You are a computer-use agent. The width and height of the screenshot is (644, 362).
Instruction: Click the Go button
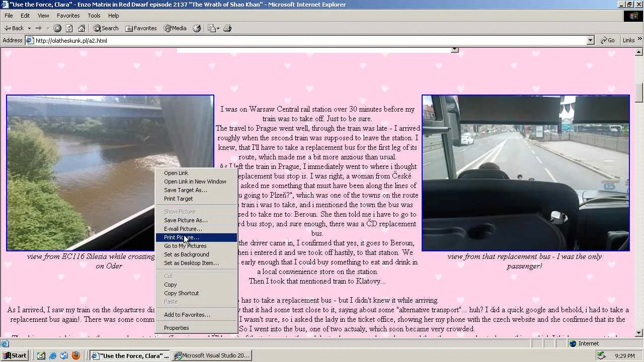(608, 40)
